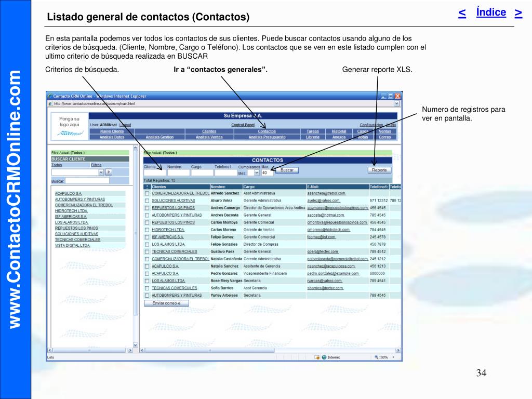Click the Internet Explorer icon in the title bar
This screenshot has width=532, height=399.
click(50, 96)
